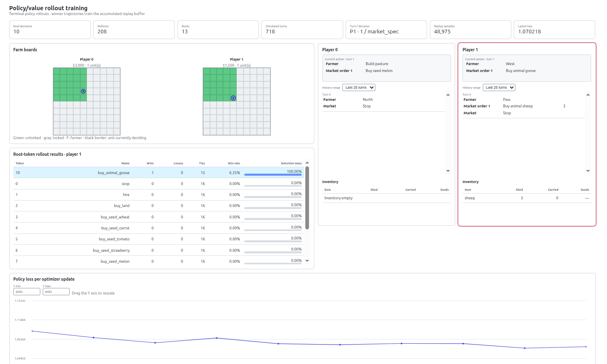Click last data point on loss chart

[586, 347]
